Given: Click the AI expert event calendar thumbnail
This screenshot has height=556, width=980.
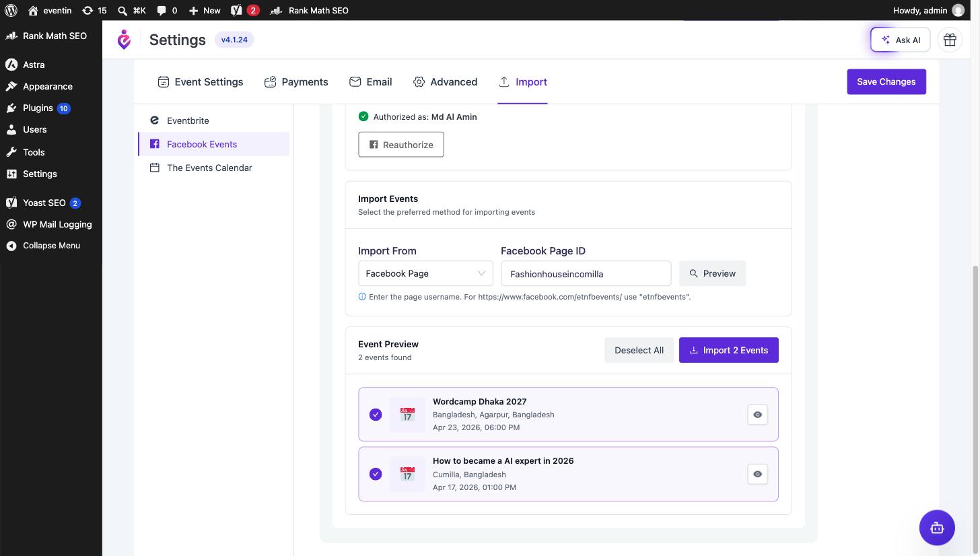Looking at the screenshot, I should pos(407,474).
